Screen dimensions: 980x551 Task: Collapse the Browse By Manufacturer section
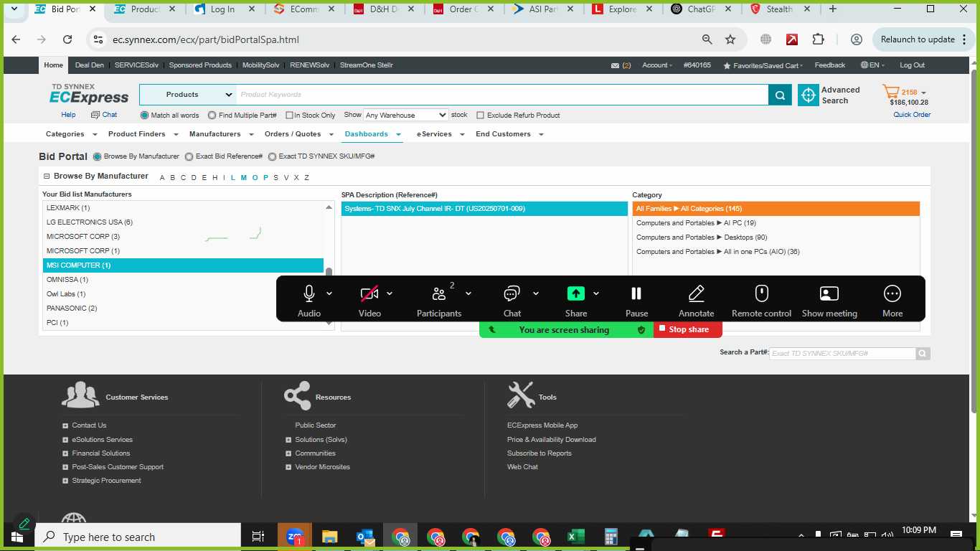pyautogui.click(x=47, y=176)
